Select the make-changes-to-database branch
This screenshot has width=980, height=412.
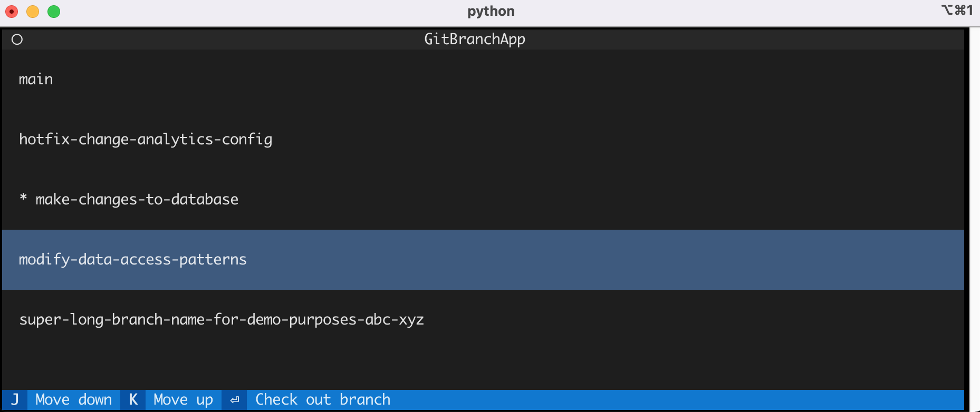(x=136, y=199)
